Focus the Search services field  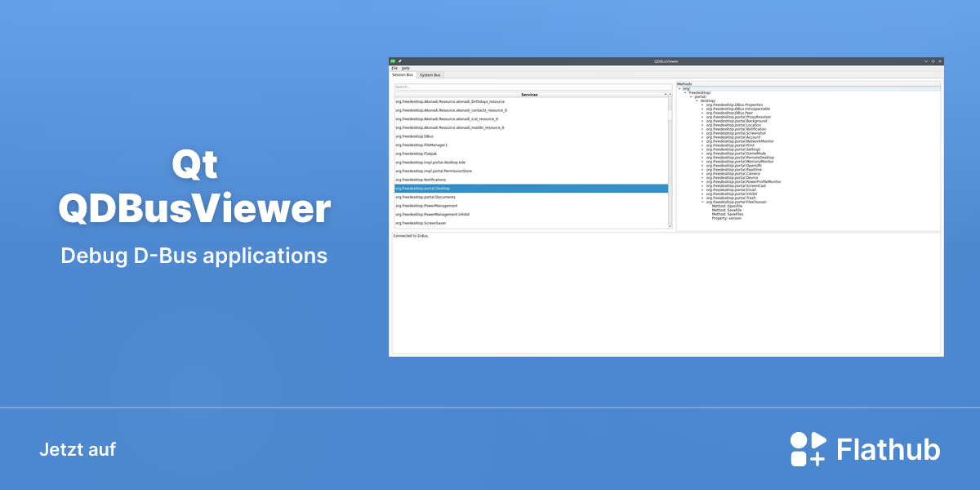click(533, 87)
